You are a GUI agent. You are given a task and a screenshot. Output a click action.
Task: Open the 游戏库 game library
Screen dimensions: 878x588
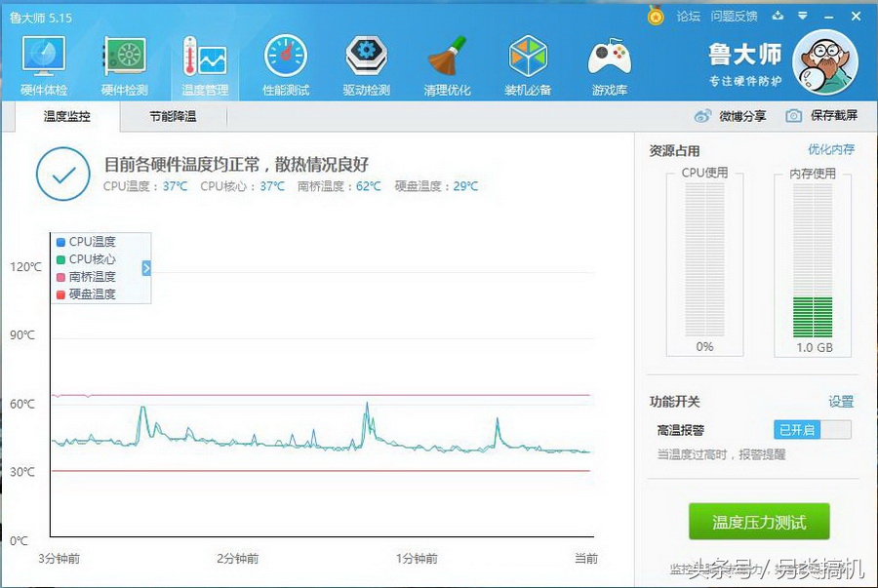point(608,63)
